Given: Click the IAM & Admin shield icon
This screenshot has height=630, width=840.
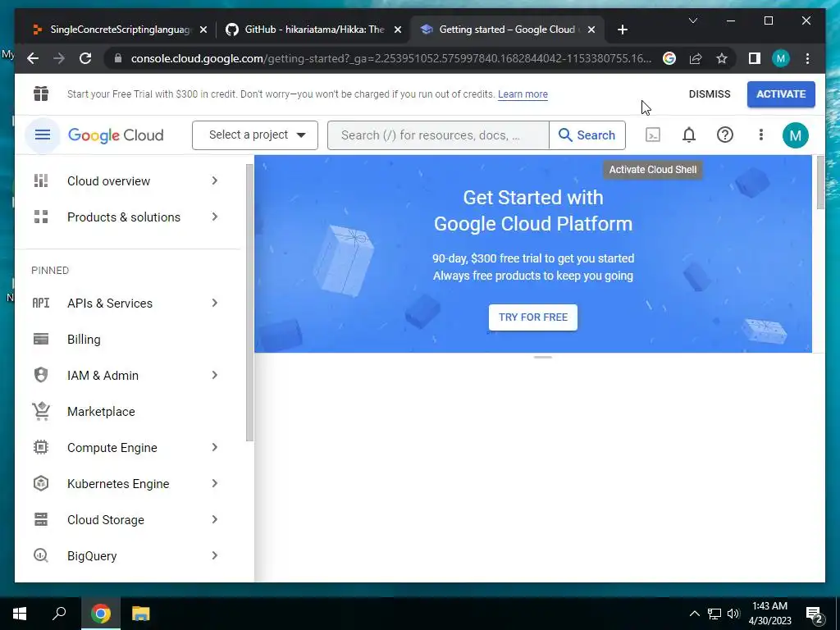Looking at the screenshot, I should tap(41, 375).
